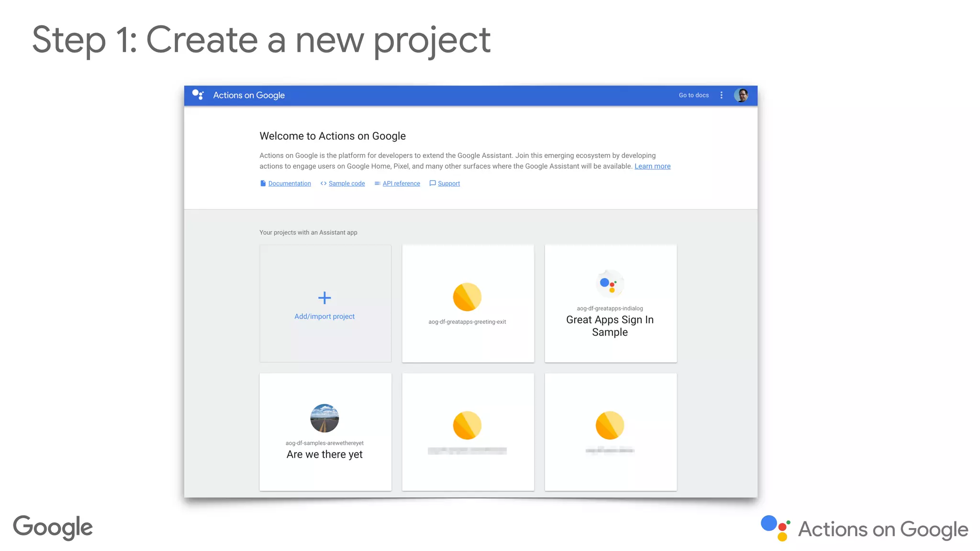Open Great Apps Sign In Sample project
The image size is (980, 551).
(x=610, y=326)
